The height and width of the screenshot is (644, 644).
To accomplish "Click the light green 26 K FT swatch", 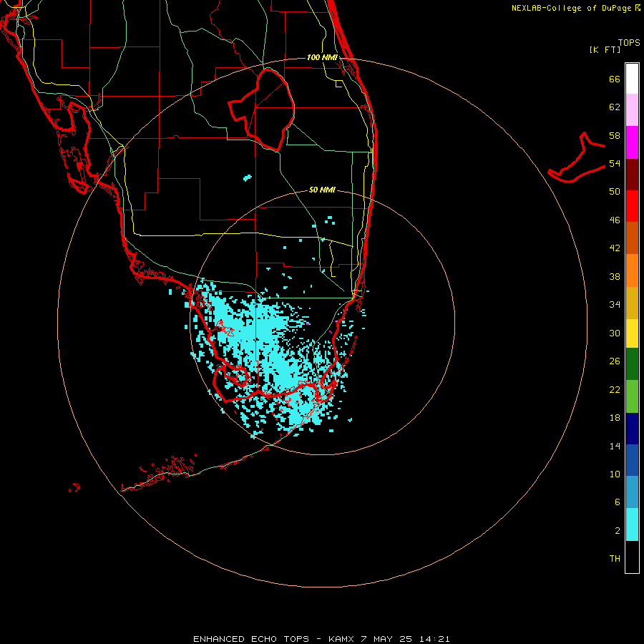I will tap(632, 396).
